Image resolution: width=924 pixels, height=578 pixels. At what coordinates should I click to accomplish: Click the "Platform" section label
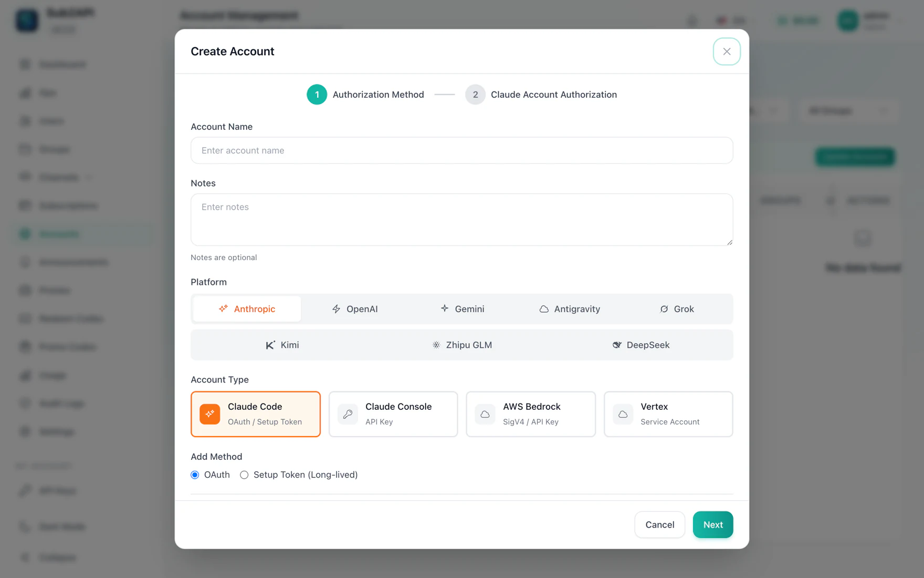pyautogui.click(x=208, y=282)
